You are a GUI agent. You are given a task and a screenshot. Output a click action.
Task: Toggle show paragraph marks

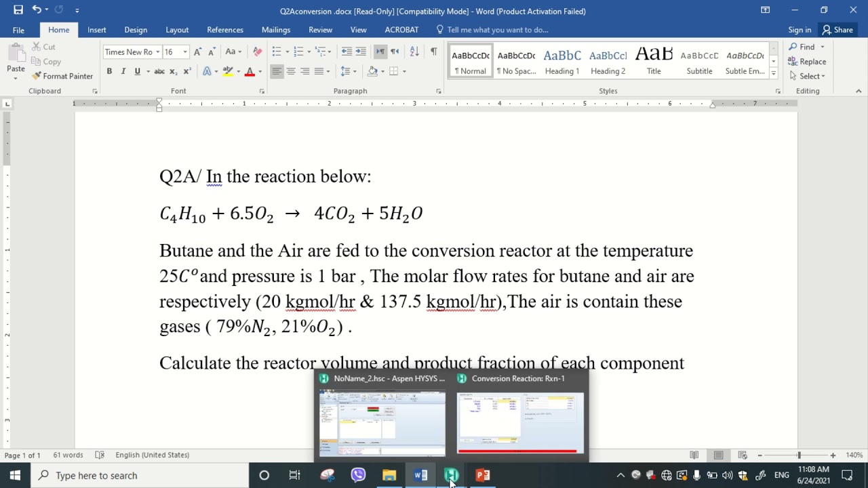[434, 52]
